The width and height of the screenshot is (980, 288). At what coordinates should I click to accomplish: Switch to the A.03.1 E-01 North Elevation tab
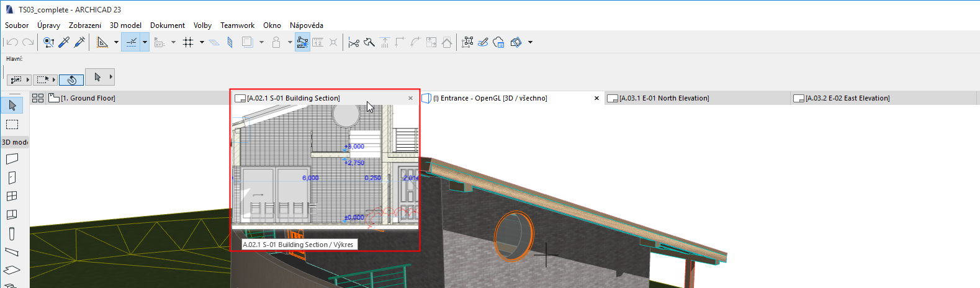click(x=663, y=98)
